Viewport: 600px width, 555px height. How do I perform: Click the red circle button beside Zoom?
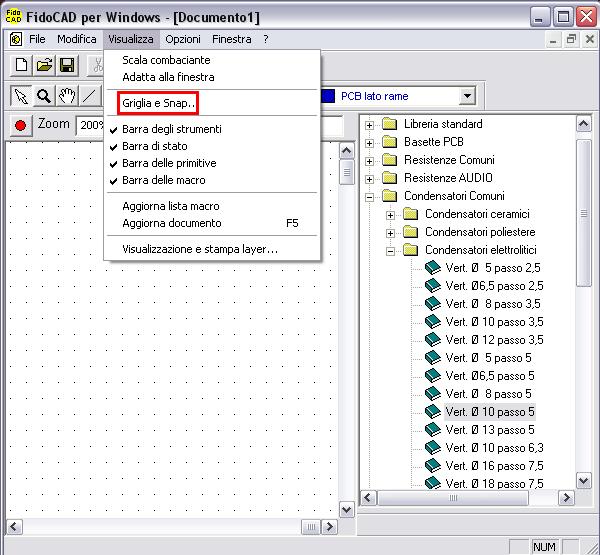point(20,125)
